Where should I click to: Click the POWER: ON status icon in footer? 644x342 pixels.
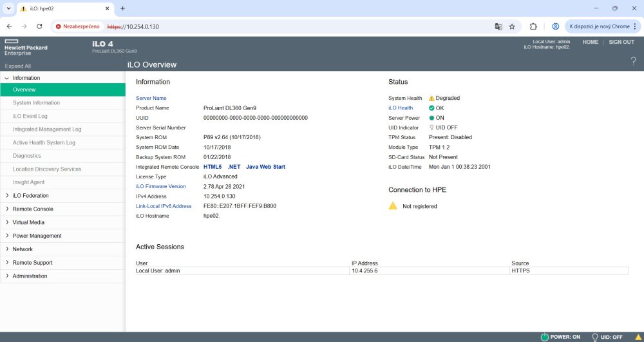pos(544,337)
